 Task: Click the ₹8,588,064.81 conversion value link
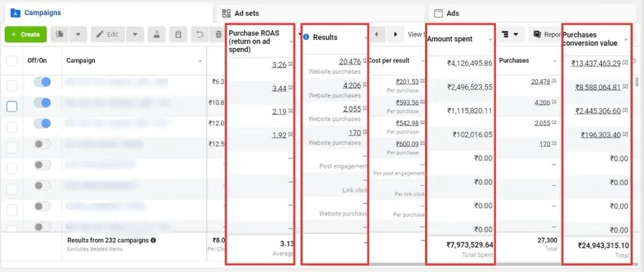coord(598,87)
